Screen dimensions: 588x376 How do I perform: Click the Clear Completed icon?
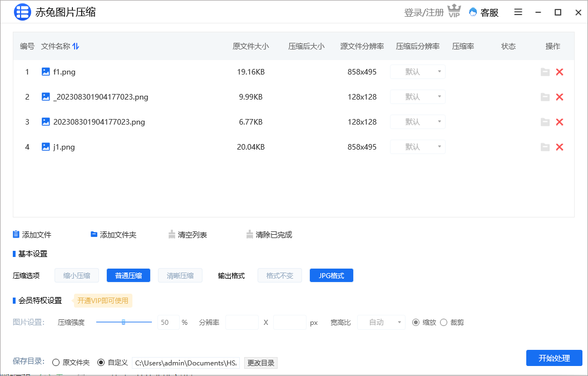250,234
